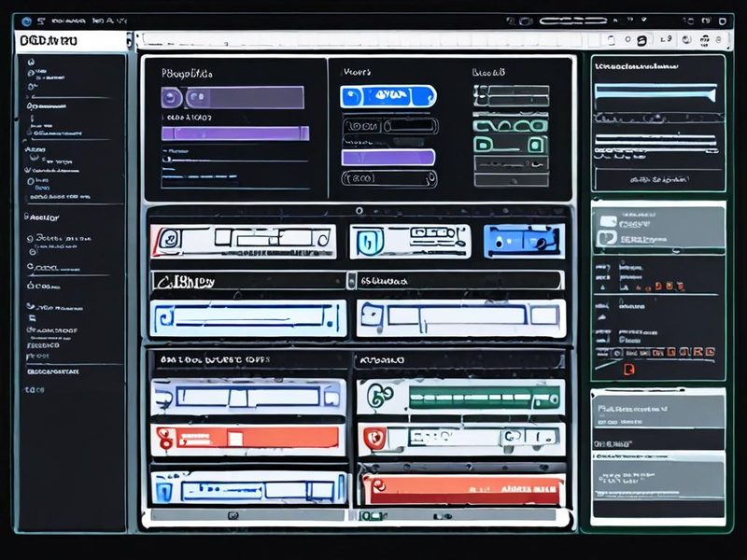Click the spiral icon on red-cornered white card

169,239
